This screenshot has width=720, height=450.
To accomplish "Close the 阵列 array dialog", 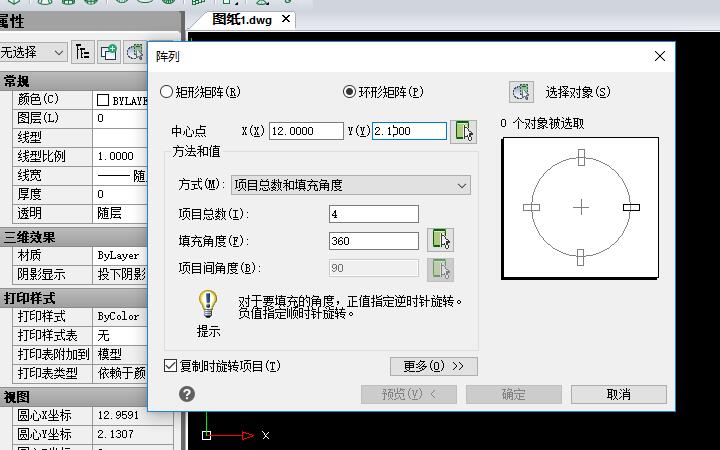I will pos(660,57).
